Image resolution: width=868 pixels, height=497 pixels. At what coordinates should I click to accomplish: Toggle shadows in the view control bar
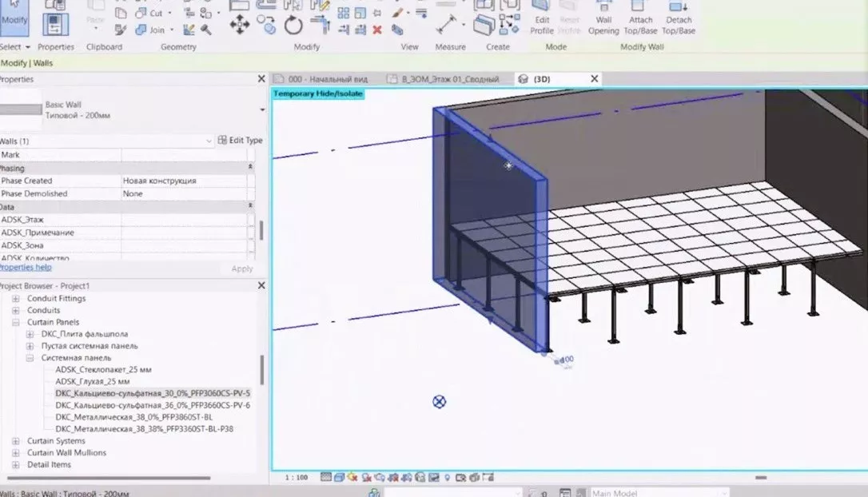(x=366, y=476)
